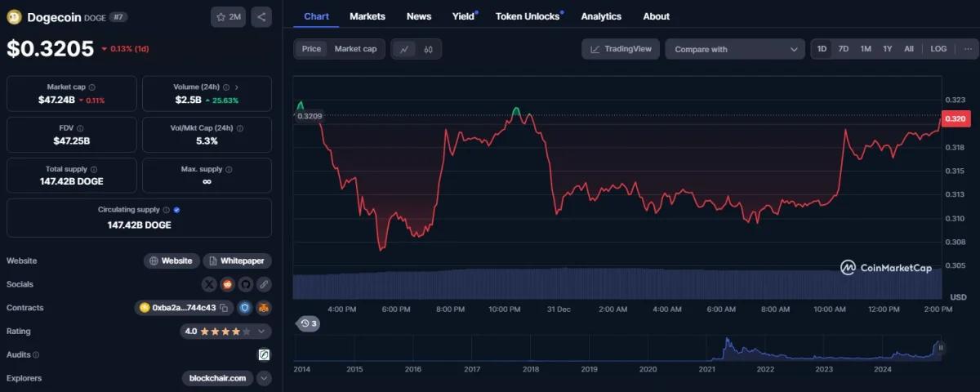This screenshot has width=980, height=392.
Task: Set chart range to 1D
Action: pos(822,49)
